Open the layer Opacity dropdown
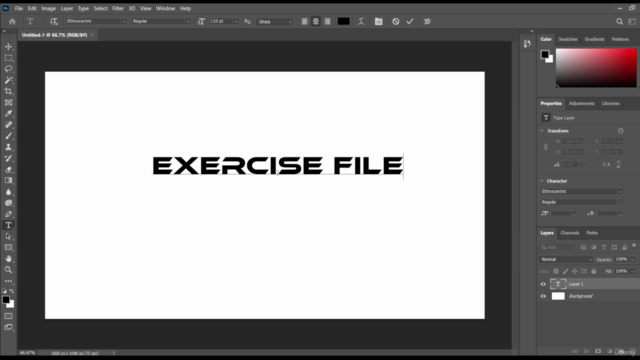Viewport: 640px width, 360px height. click(x=632, y=260)
